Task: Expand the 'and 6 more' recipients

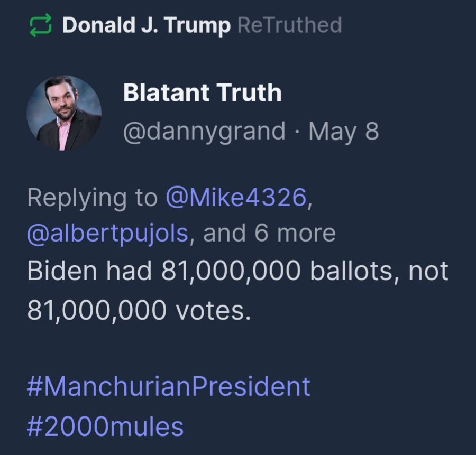Action: 269,233
